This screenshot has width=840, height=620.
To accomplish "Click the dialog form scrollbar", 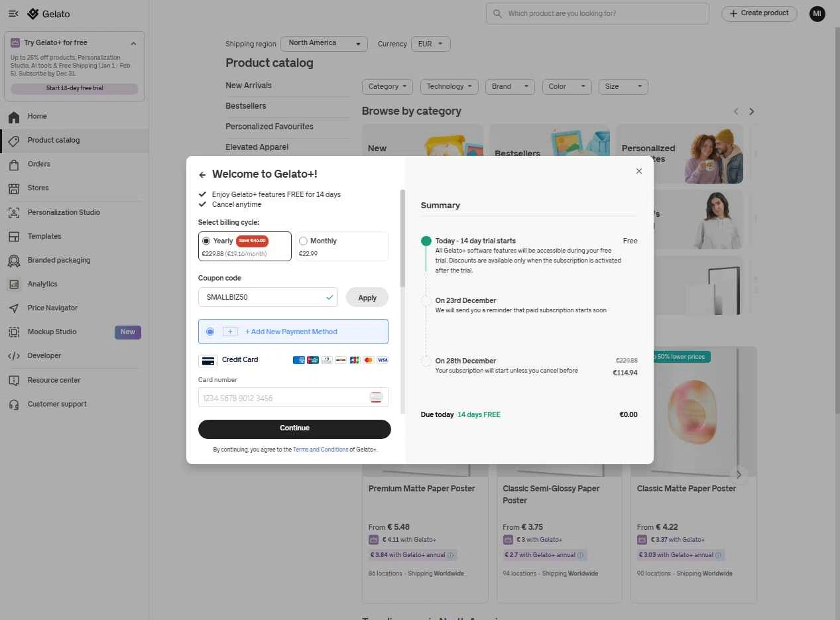I will tap(402, 239).
